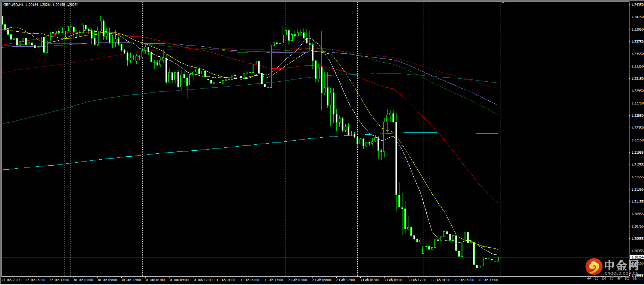Viewport: 644px width, 285px height.
Task: Click the 31 Jan 01:00 time label
Action: pos(155,280)
